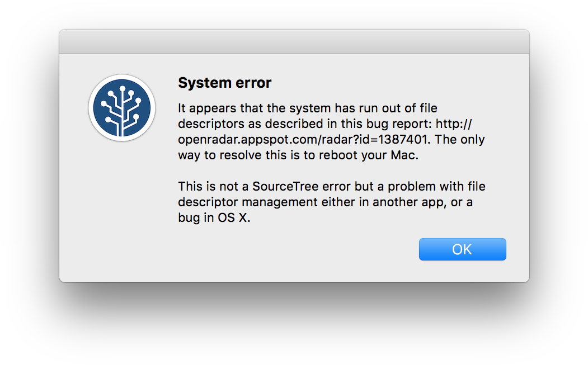Click the white ring around the SourceTree logo
Screen dimensions: 588x365
coord(122,77)
